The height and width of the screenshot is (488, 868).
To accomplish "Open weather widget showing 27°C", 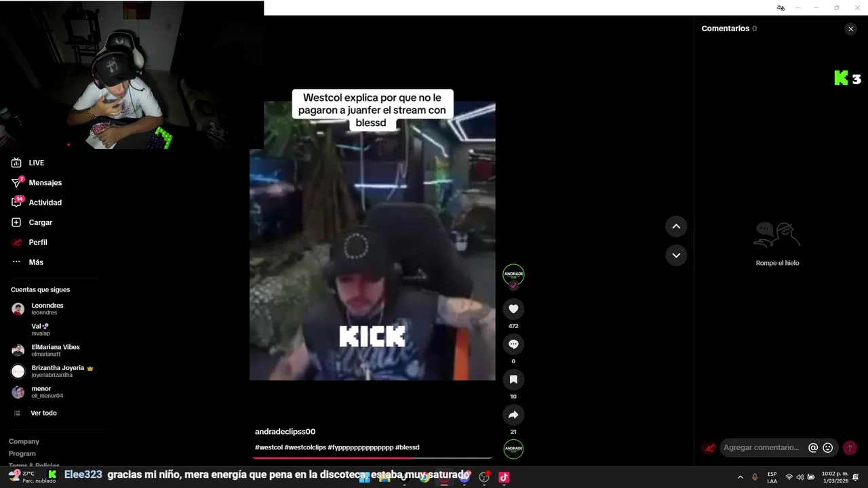I will [33, 476].
